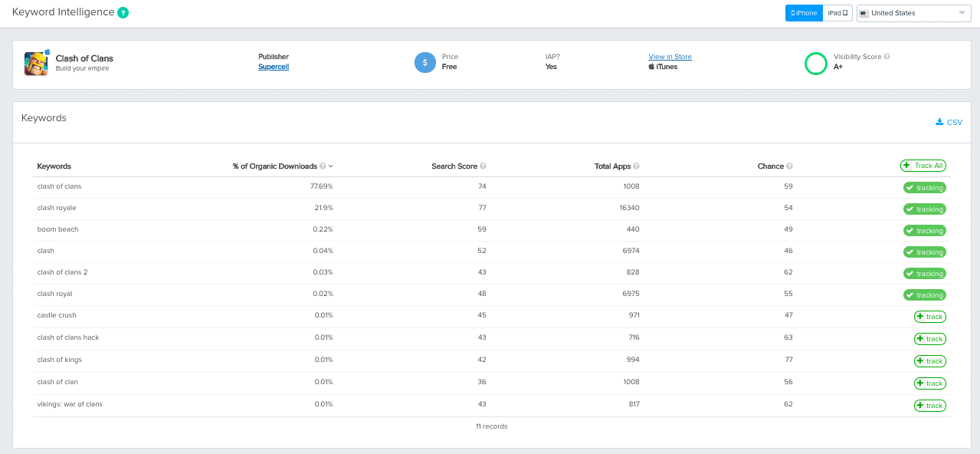The image size is (980, 454).
Task: Select the clash royale keyword cell
Action: [57, 208]
